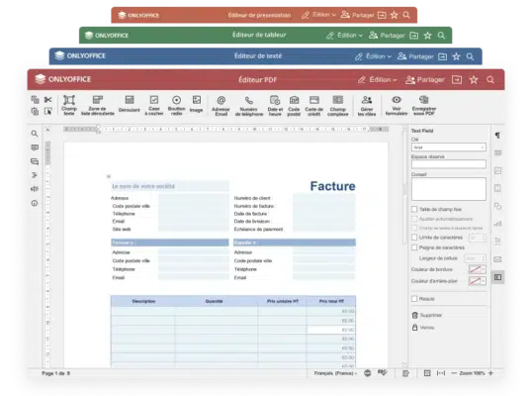Toggle Peigne de caractères checkbox
This screenshot has height=396, width=532.
coord(414,247)
